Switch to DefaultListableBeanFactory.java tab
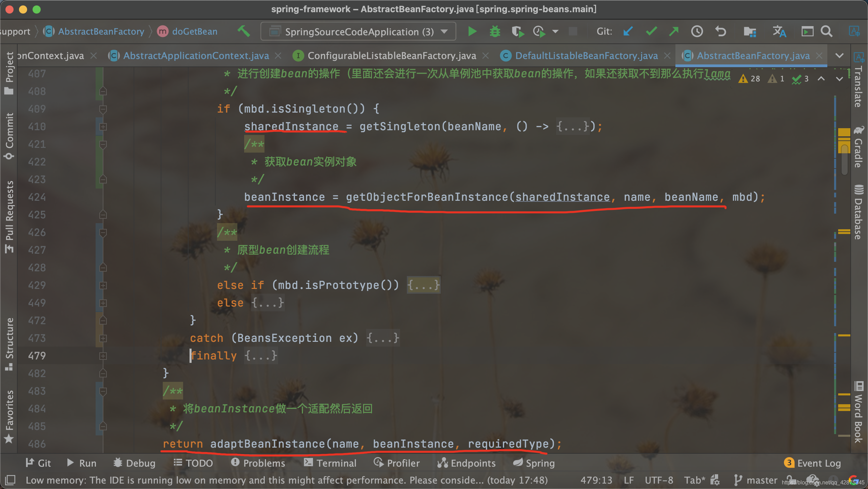Image resolution: width=868 pixels, height=489 pixels. click(x=586, y=56)
